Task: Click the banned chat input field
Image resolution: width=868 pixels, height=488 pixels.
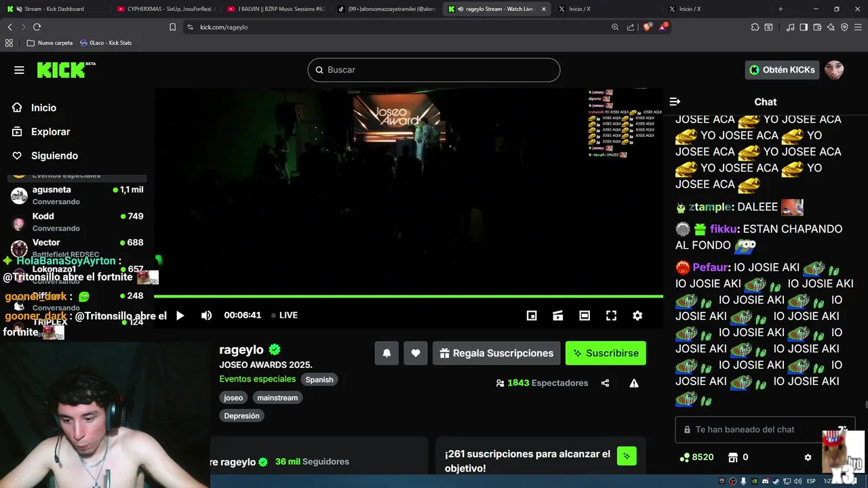Action: tap(765, 430)
